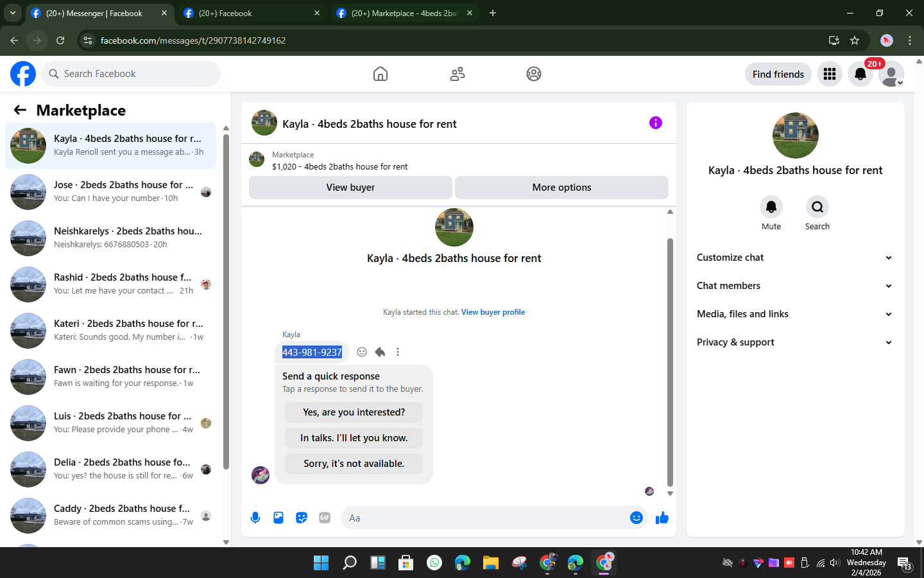
Task: Attach a photo with image icon
Action: (x=278, y=518)
